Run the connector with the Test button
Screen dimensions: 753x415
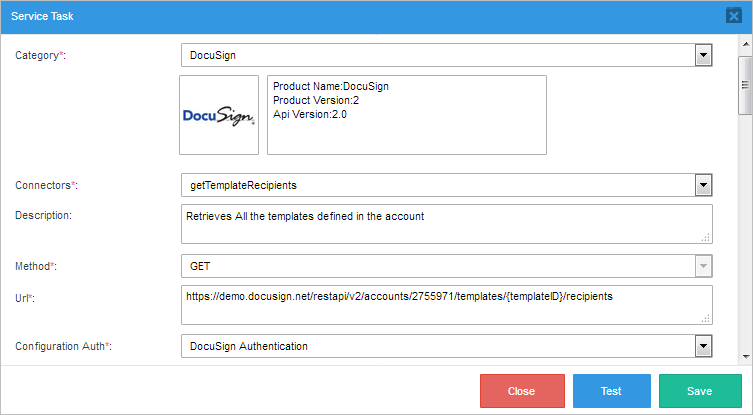(x=611, y=391)
